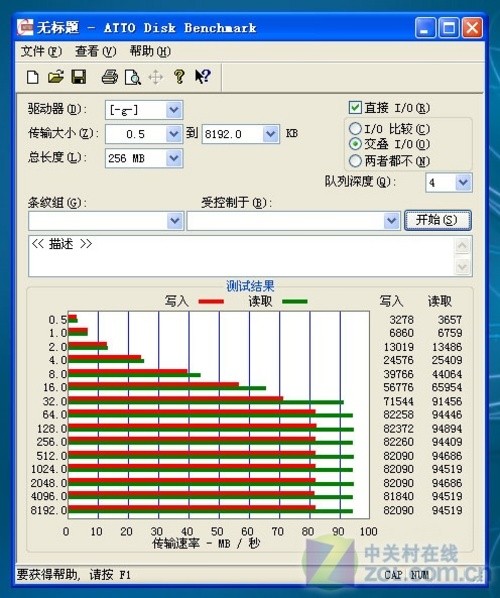Open the 帮助 menu
Viewport: 500px width, 598px height.
(x=150, y=51)
